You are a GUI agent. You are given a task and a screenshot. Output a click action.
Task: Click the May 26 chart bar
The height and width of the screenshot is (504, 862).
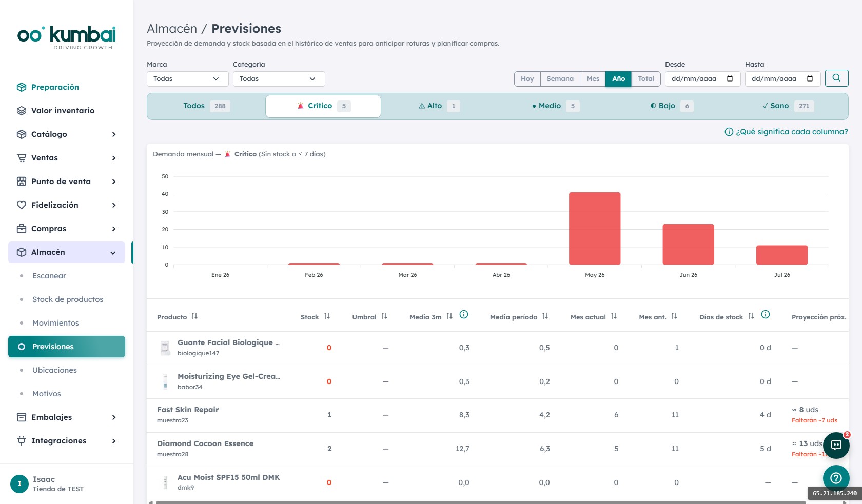595,228
